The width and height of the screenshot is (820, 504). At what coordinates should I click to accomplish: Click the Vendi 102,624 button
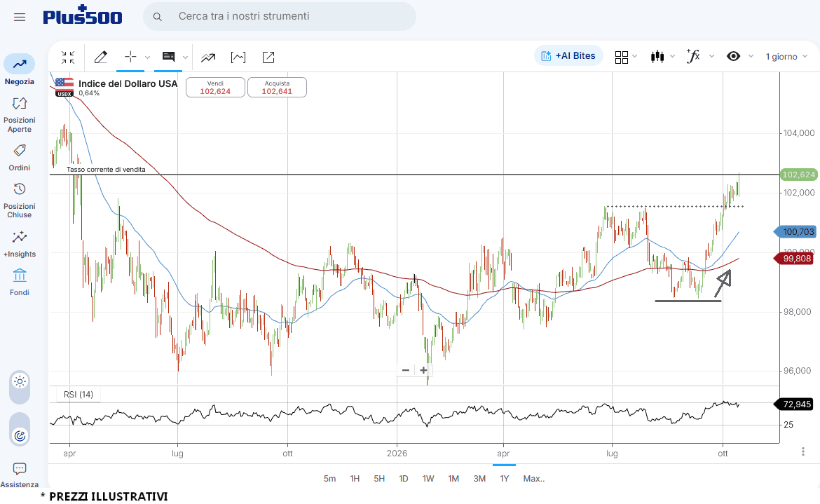point(215,88)
